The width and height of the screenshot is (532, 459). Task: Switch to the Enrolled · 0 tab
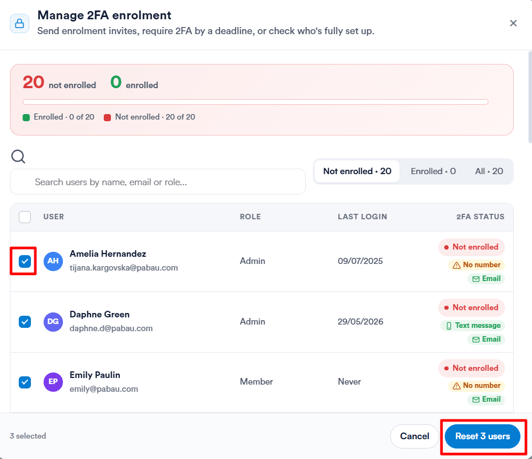tap(433, 171)
